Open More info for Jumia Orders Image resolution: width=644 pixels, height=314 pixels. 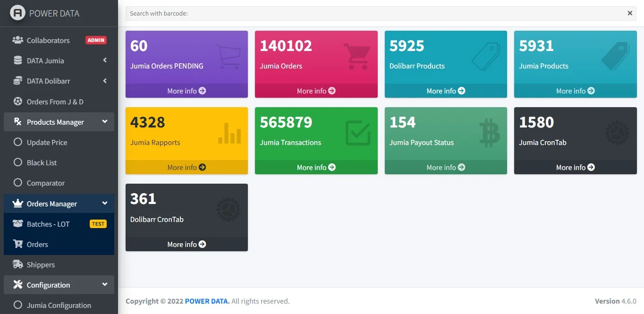[316, 91]
